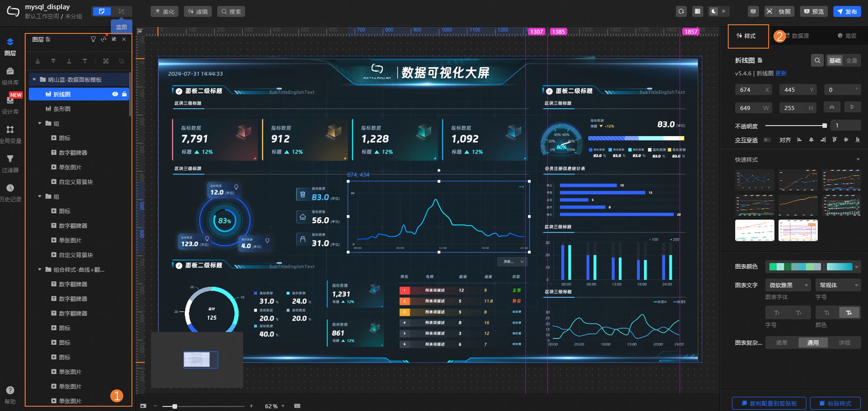The height and width of the screenshot is (411, 868).
Task: Click the 快照 snapshot button
Action: tap(779, 12)
